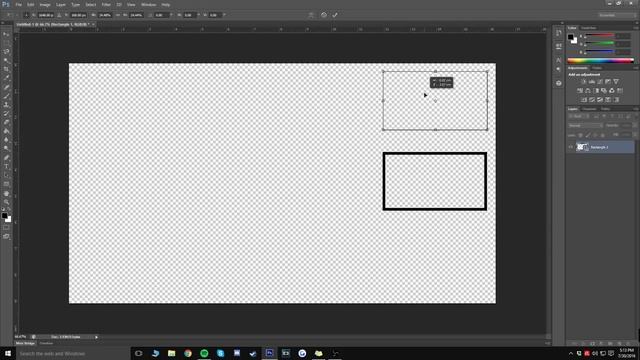640x360 pixels.
Task: Switch to the Channels tab
Action: tap(589, 109)
